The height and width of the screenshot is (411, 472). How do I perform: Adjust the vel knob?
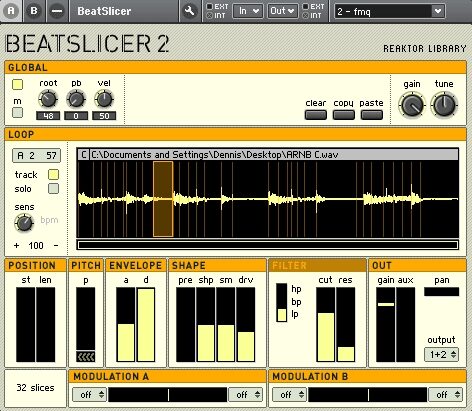pyautogui.click(x=104, y=99)
